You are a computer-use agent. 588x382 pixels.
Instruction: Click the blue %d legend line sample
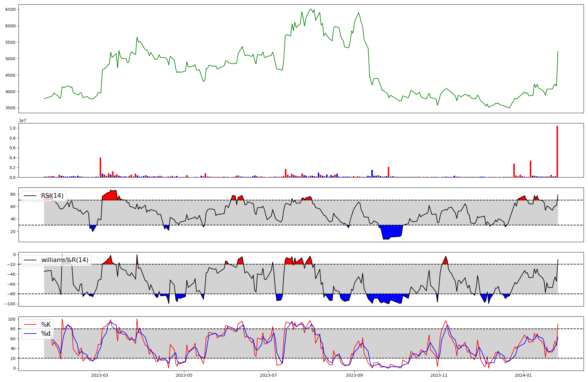tap(30, 334)
